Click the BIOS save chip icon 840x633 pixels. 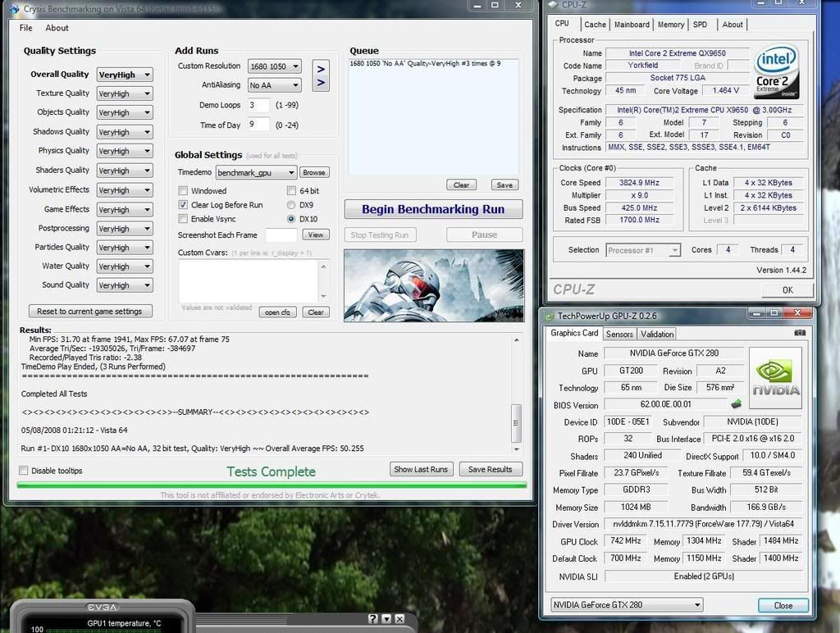pos(737,403)
